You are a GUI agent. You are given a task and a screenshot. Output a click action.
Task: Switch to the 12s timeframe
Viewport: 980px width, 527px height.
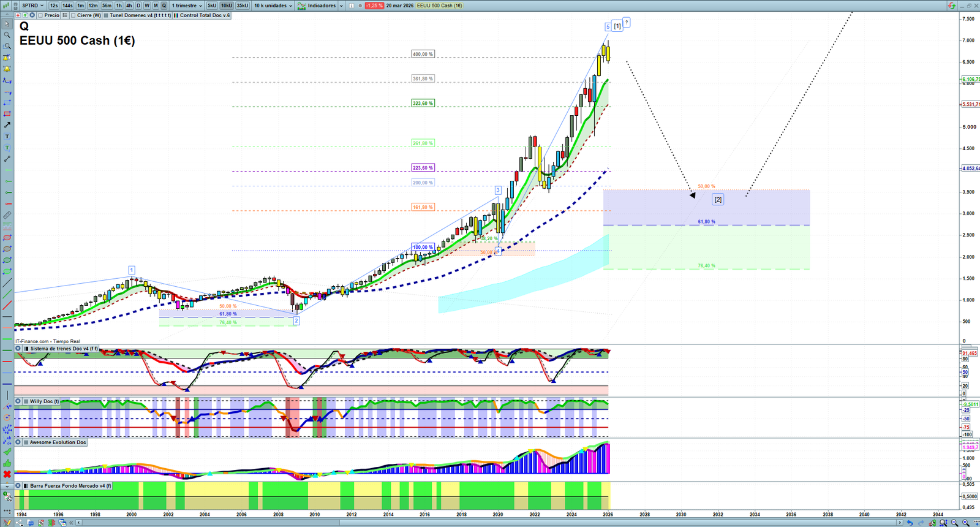(x=54, y=6)
